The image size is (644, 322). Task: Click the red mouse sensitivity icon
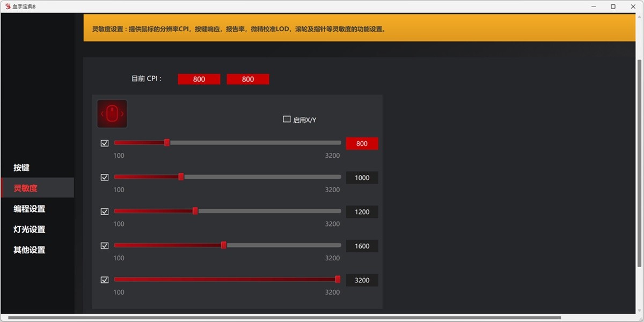pyautogui.click(x=112, y=114)
